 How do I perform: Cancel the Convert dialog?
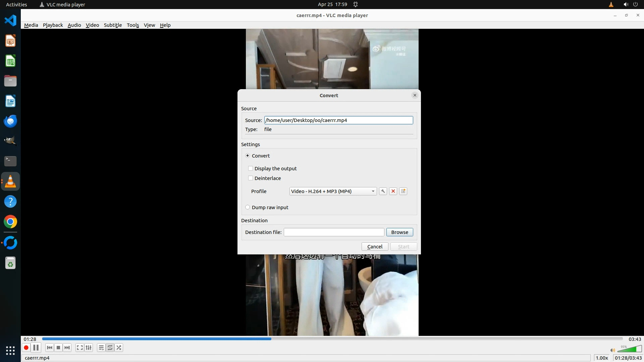pyautogui.click(x=375, y=246)
